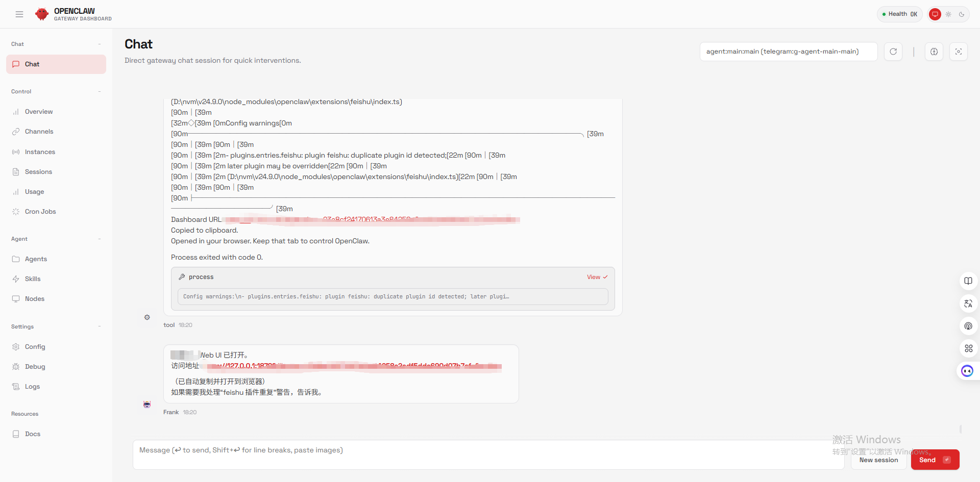Viewport: 980px width, 482px height.
Task: Click the Nodes monitor icon
Action: pos(16,299)
